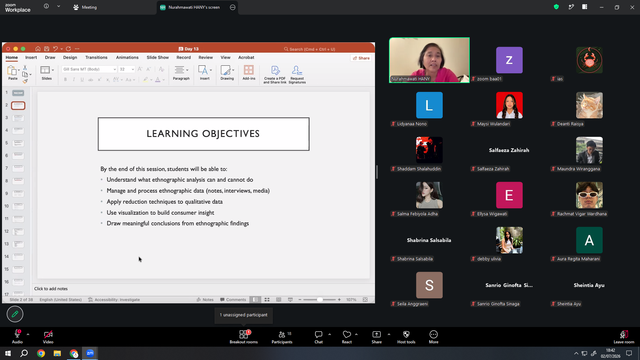Click the PowerPoint home icon in title bar
640x360 pixels.
coord(38,49)
